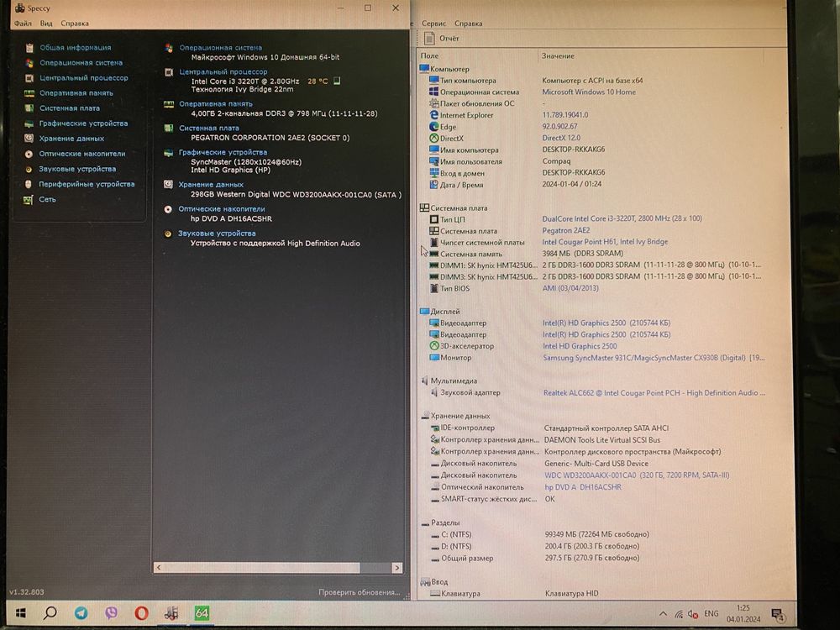Image resolution: width=840 pixels, height=630 pixels.
Task: Click the Speccy horizontal scrollbar thumb
Action: click(x=261, y=567)
